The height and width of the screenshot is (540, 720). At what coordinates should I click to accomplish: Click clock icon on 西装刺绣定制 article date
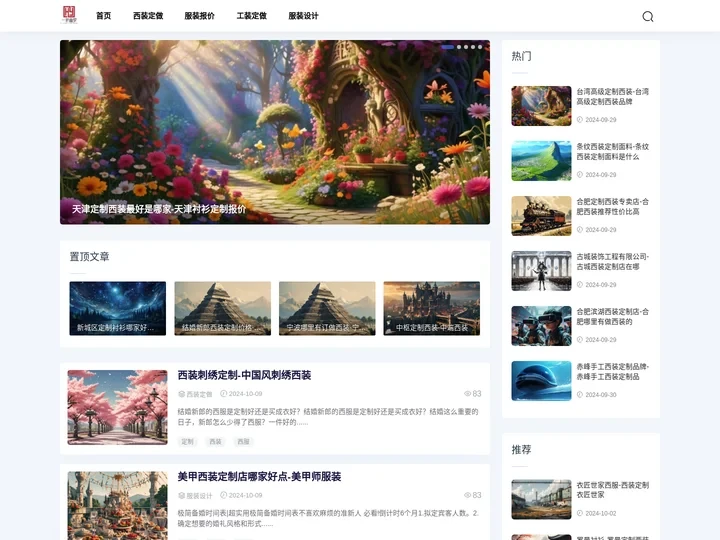pyautogui.click(x=224, y=394)
